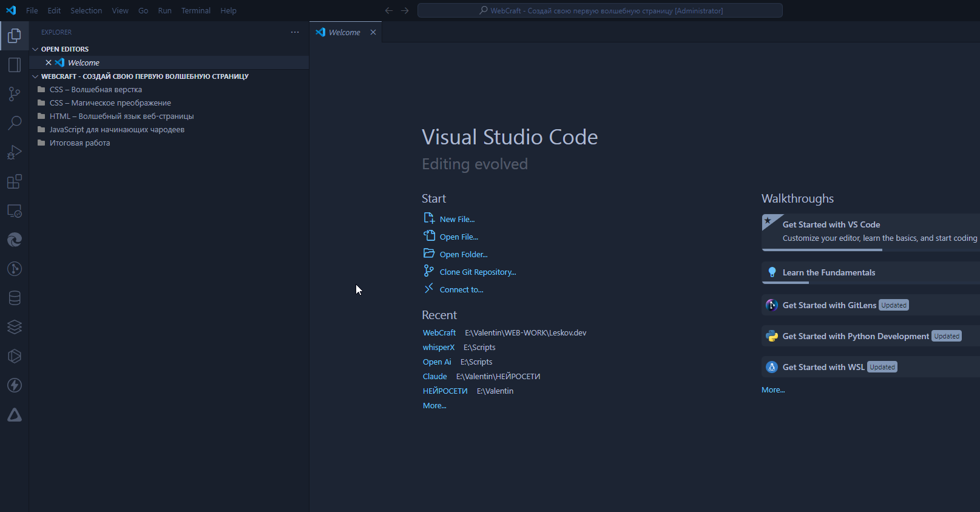Open the Edit menu
This screenshot has width=980, height=512.
[54, 10]
